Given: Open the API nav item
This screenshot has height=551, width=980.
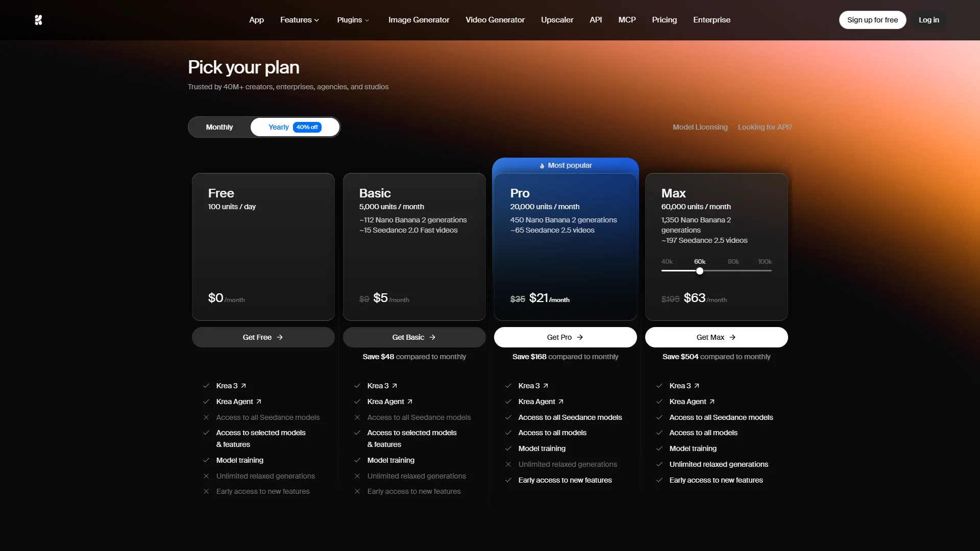Looking at the screenshot, I should (x=596, y=20).
